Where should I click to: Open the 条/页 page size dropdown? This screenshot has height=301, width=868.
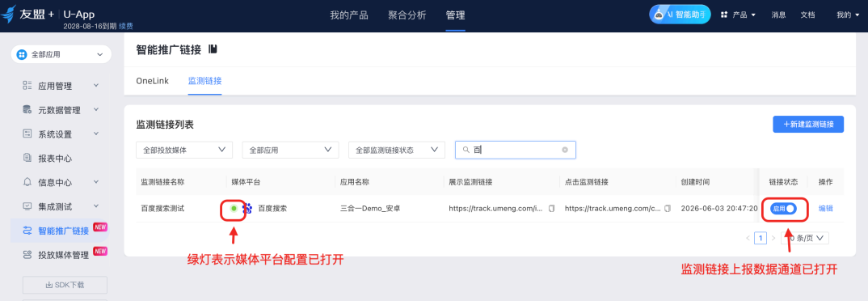[805, 239]
